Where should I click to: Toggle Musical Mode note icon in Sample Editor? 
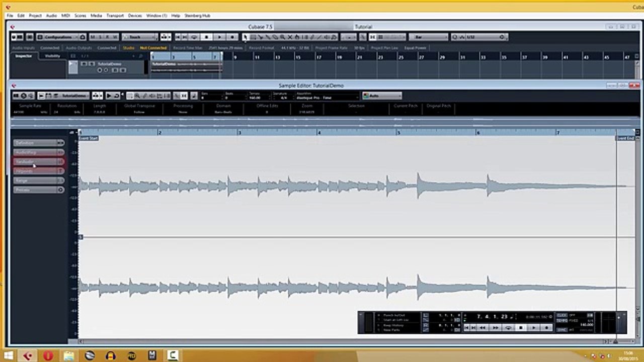click(x=194, y=96)
